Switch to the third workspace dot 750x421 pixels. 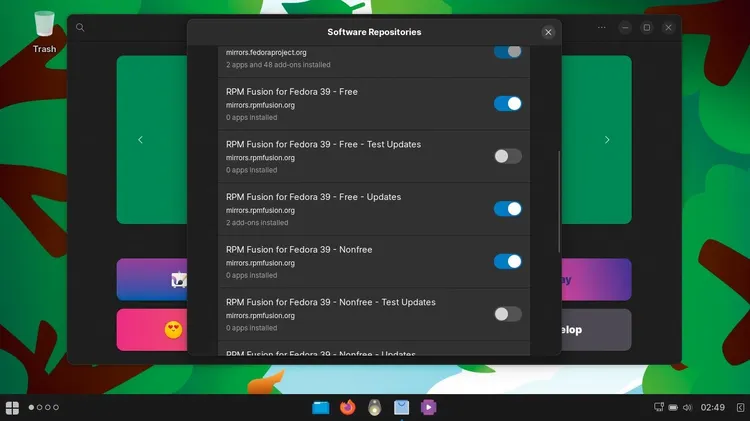tap(48, 408)
